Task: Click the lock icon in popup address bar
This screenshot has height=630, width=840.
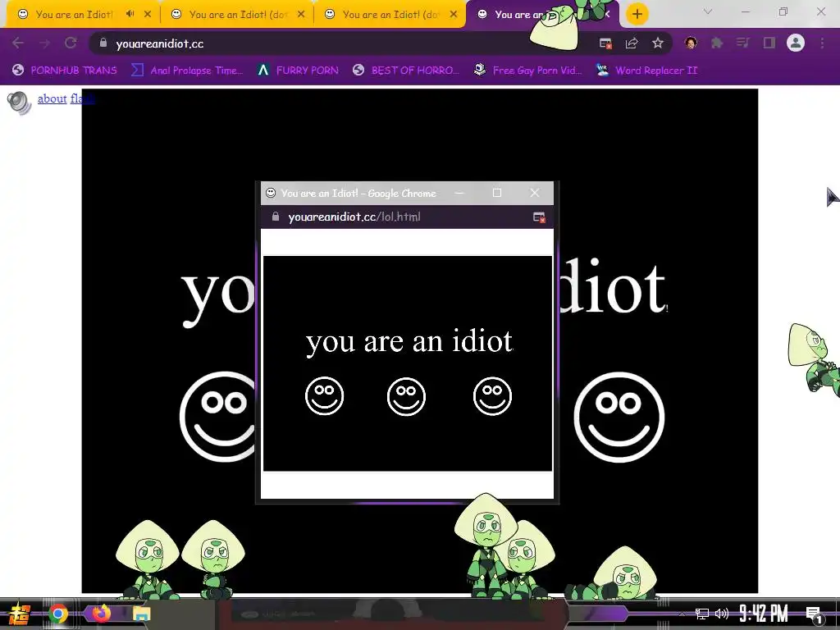Action: point(276,217)
